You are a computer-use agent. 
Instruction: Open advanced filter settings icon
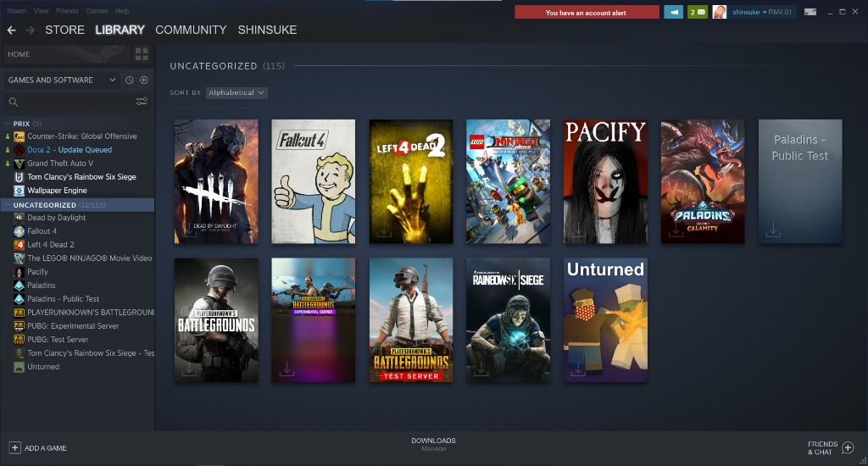[142, 102]
